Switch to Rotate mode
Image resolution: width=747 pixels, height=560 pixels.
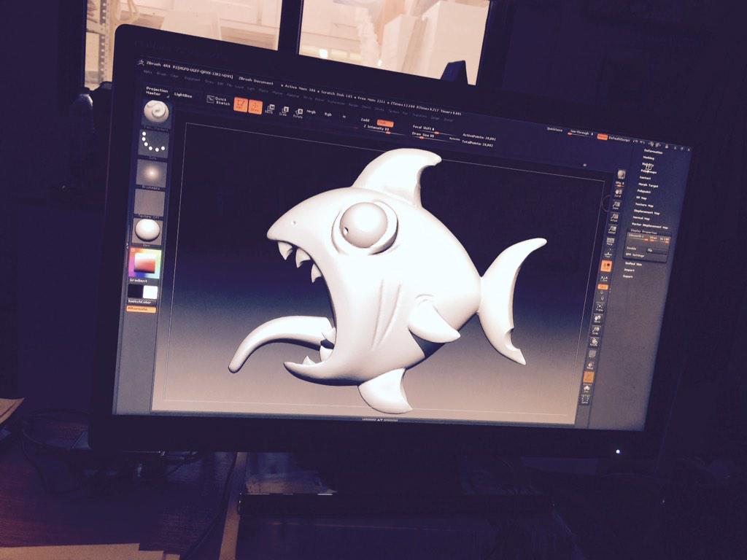click(x=299, y=112)
